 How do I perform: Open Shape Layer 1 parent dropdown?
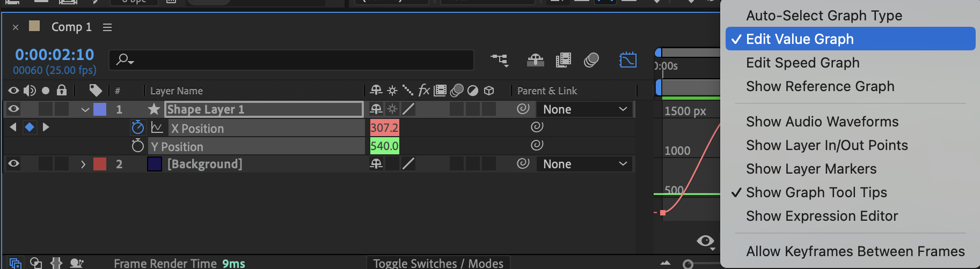pyautogui.click(x=584, y=109)
